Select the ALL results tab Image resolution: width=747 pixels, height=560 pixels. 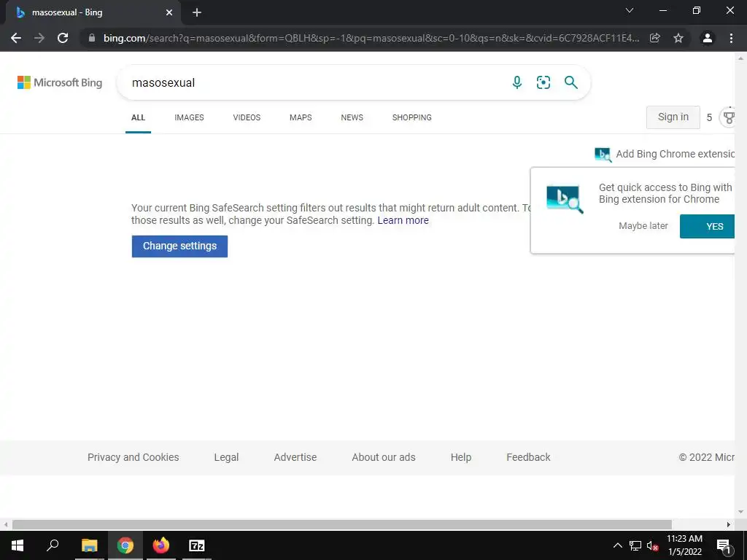[x=138, y=117]
